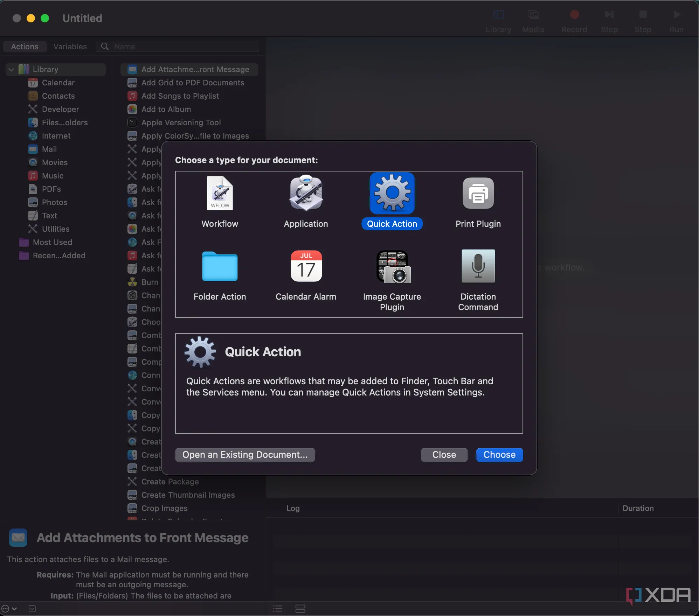
Task: Select the Image Capture Plugin type
Action: [x=392, y=281]
